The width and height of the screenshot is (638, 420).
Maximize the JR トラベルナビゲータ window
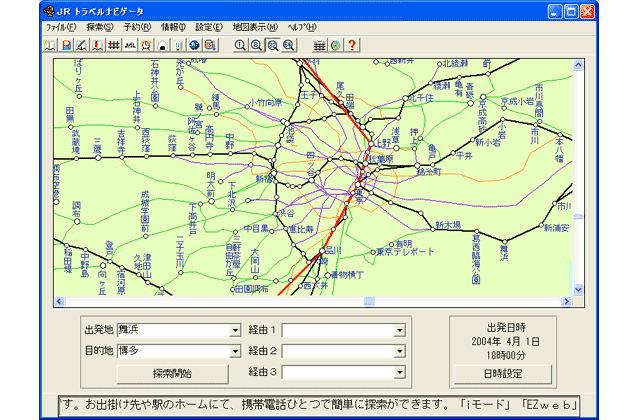[571, 11]
